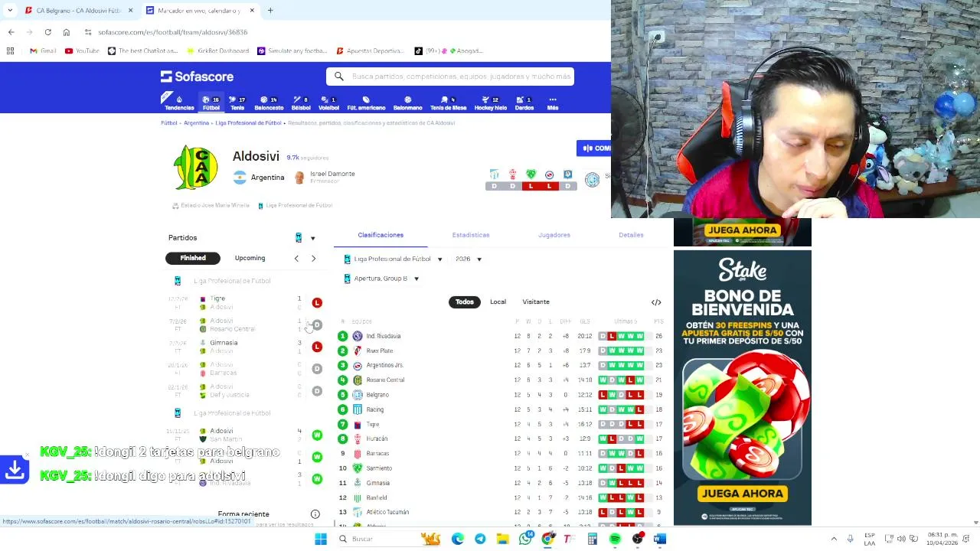Open Argentinos Jrs. team row
The image size is (980, 551).
coord(501,365)
